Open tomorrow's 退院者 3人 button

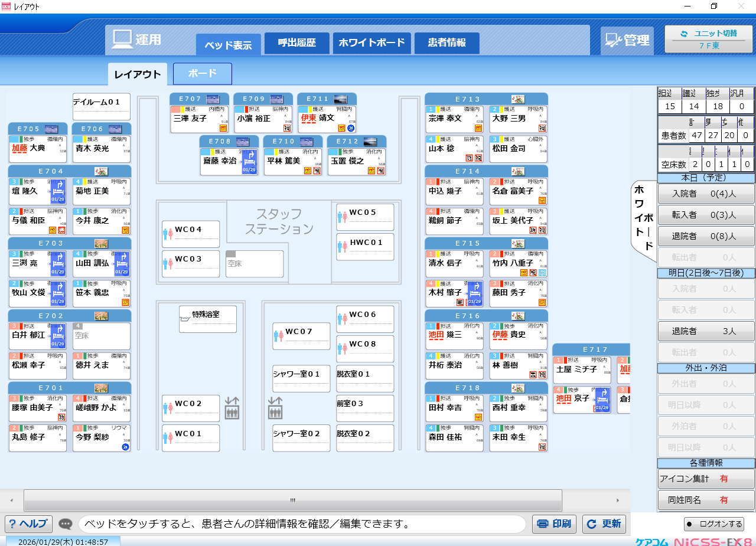pyautogui.click(x=706, y=331)
